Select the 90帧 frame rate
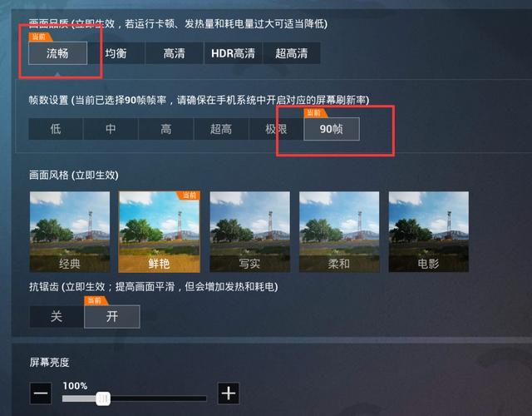The image size is (532, 416). [x=332, y=129]
